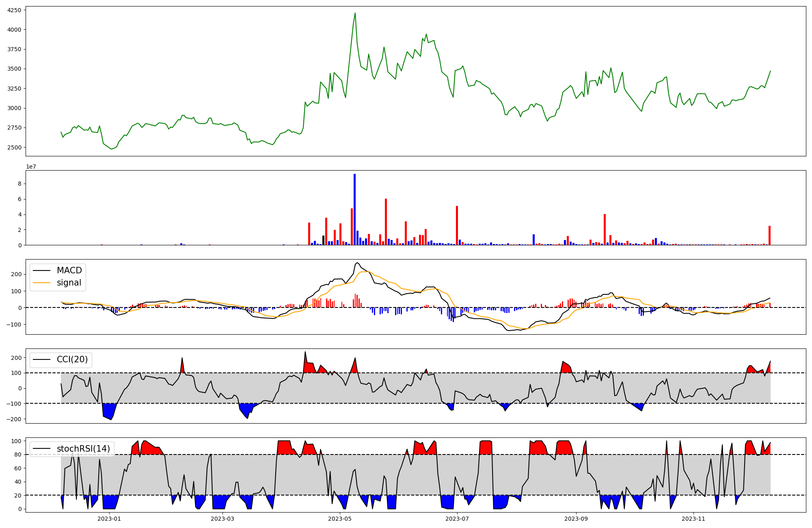812x528 pixels.
Task: Click the 4250 price axis tick label
Action: pos(15,10)
